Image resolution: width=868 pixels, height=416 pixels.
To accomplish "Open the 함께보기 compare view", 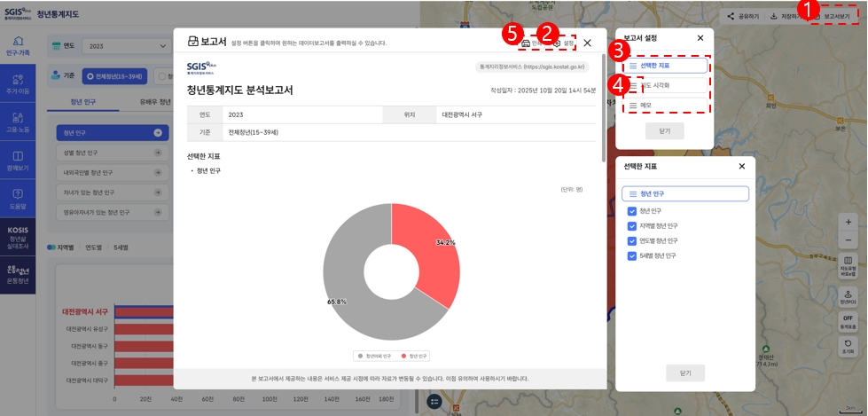I will (18, 160).
